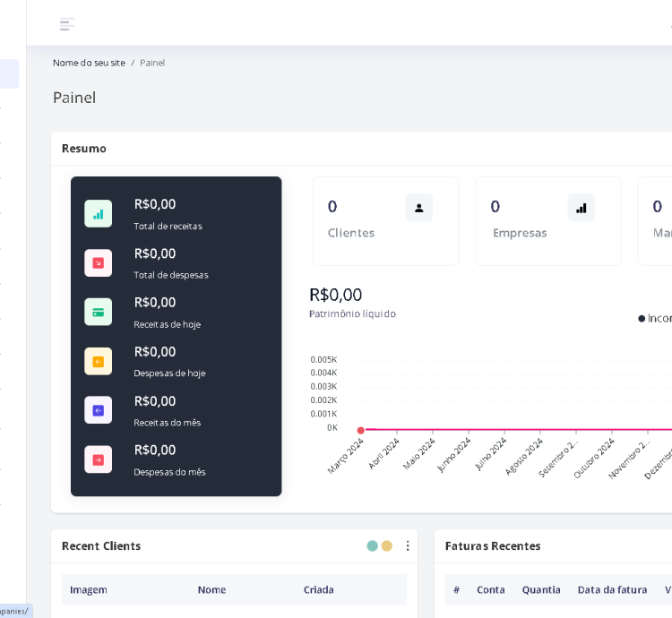Click the Despesas de hoje orange icon
The width and height of the screenshot is (672, 618).
point(99,362)
